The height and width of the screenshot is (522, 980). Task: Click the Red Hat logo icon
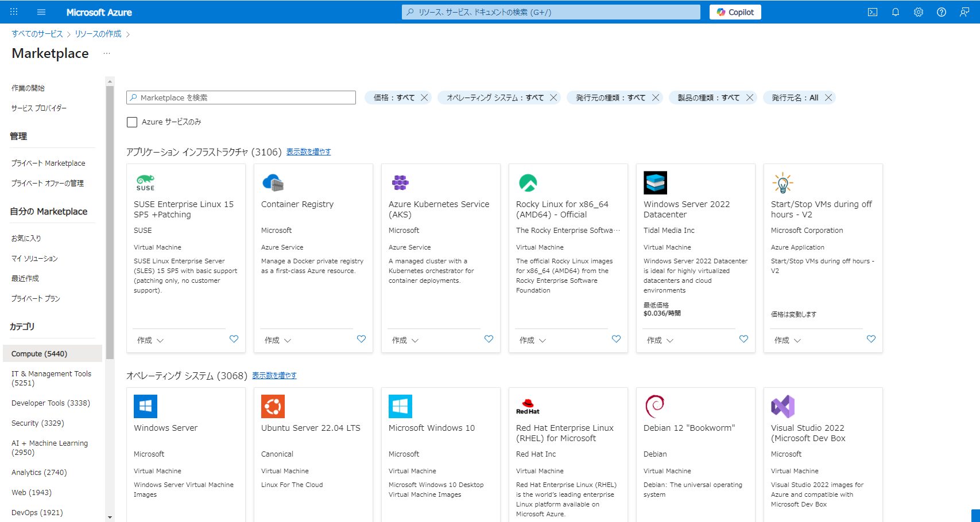528,406
